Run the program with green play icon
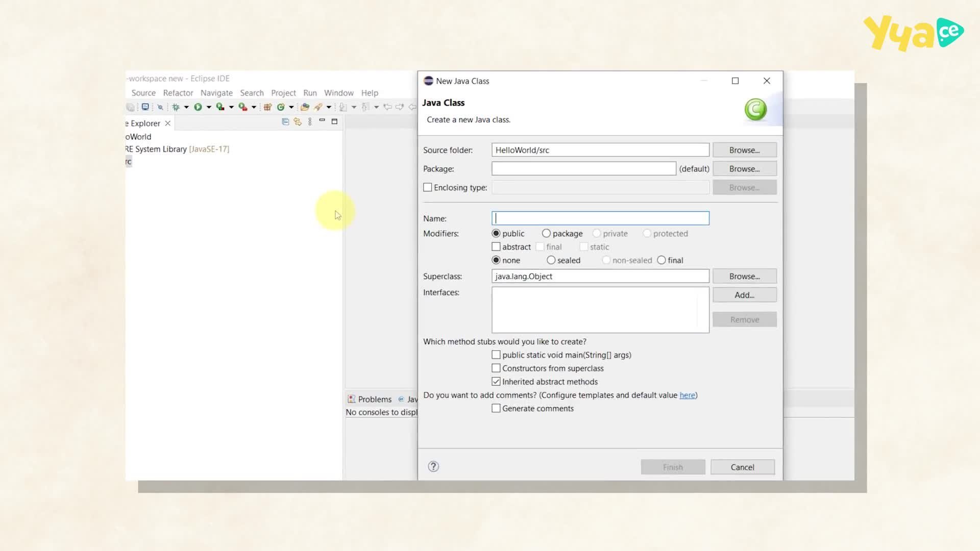The width and height of the screenshot is (980, 551). 198,107
